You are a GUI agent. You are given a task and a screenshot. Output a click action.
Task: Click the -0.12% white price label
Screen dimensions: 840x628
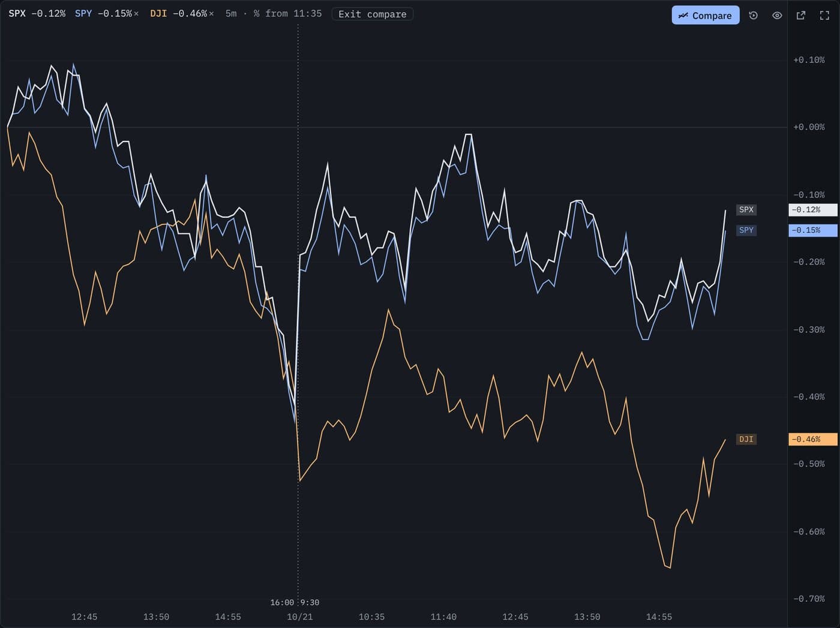812,210
